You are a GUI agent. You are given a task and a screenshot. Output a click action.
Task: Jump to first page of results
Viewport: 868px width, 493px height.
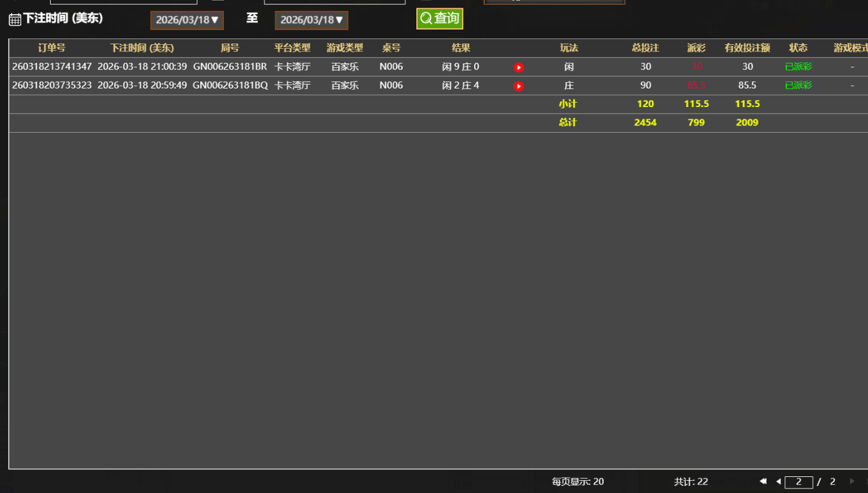[x=763, y=481]
